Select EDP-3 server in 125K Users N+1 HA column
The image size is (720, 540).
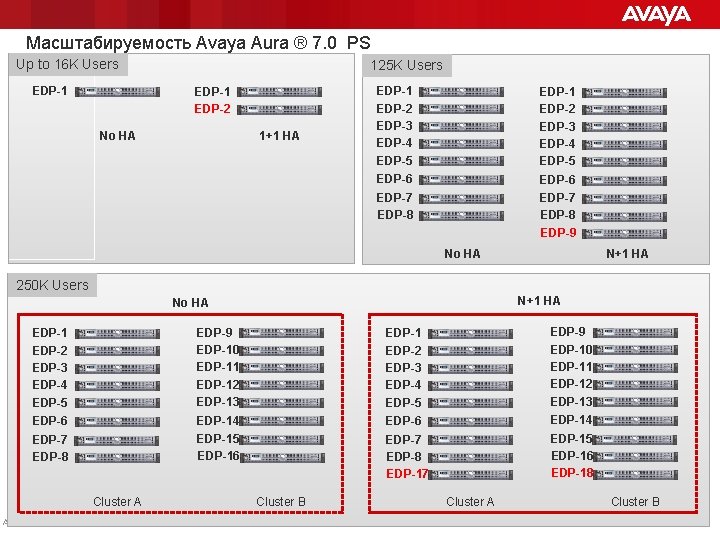pyautogui.click(x=624, y=127)
